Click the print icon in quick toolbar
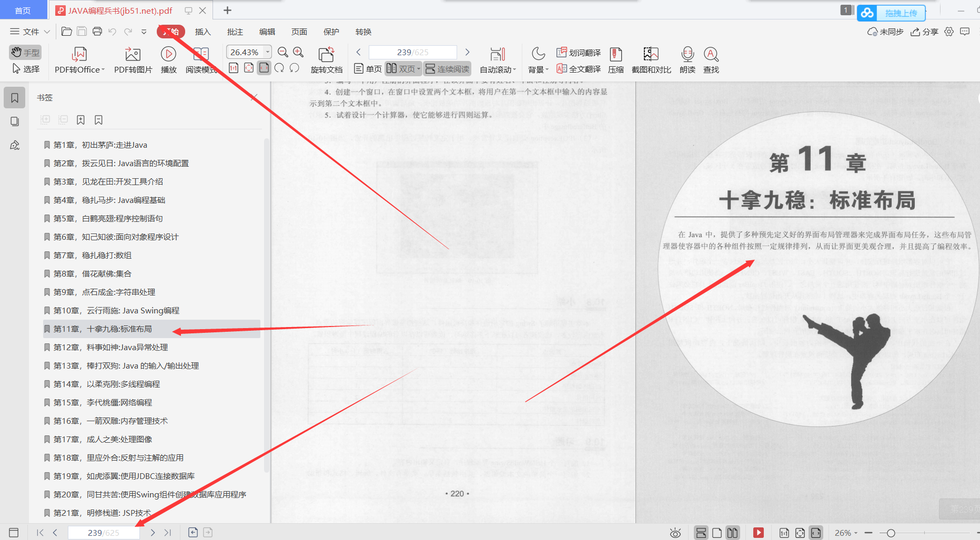Viewport: 980px width, 540px height. tap(97, 32)
